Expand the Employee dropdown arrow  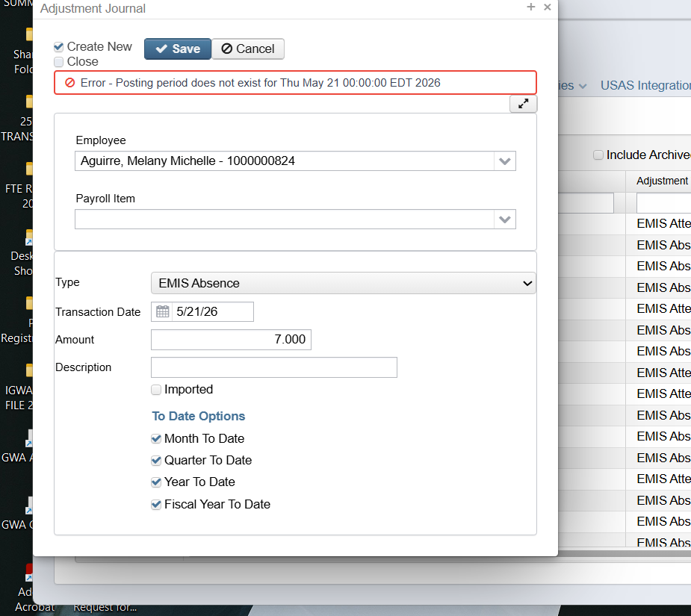tap(505, 161)
